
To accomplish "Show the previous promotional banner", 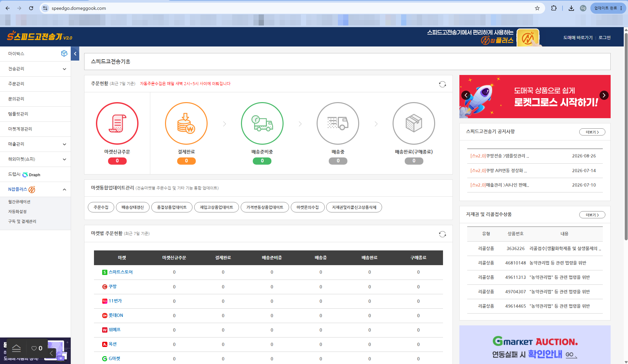I will tap(466, 95).
